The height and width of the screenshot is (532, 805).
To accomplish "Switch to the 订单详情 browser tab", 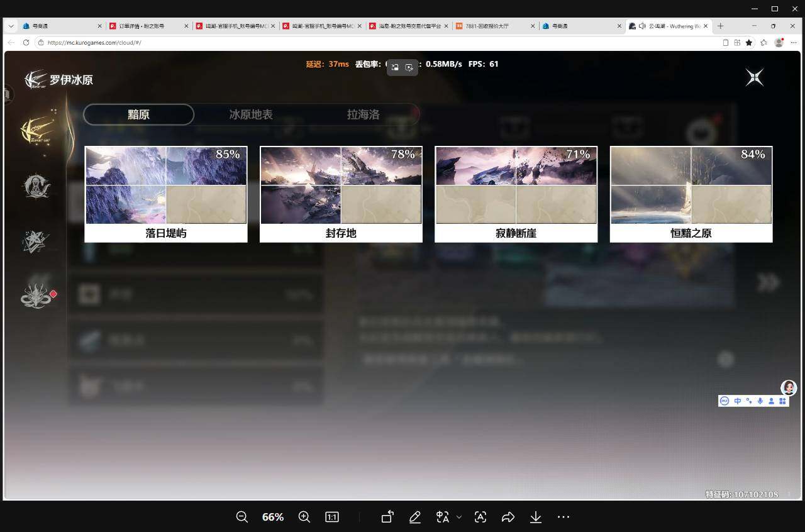I will (147, 26).
